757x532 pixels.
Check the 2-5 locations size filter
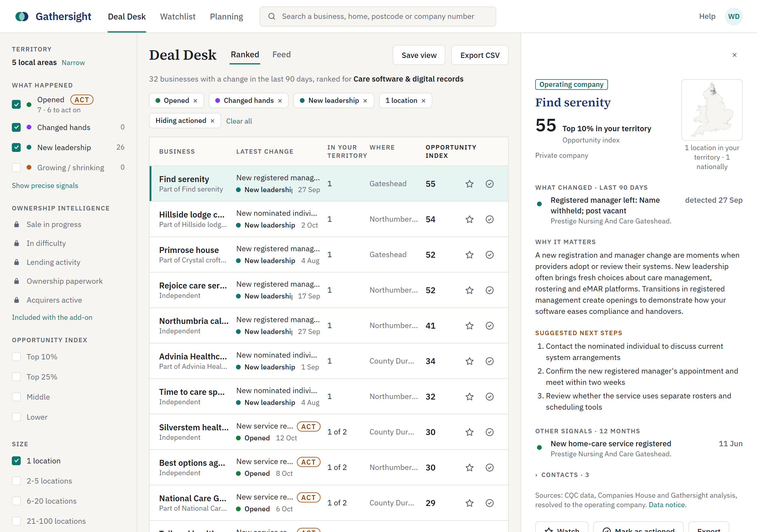coord(16,481)
